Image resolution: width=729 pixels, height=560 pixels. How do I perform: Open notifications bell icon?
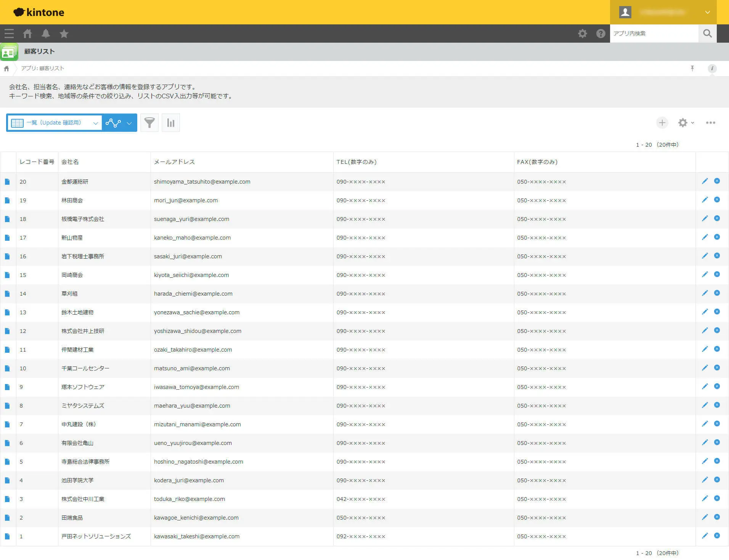coord(46,34)
